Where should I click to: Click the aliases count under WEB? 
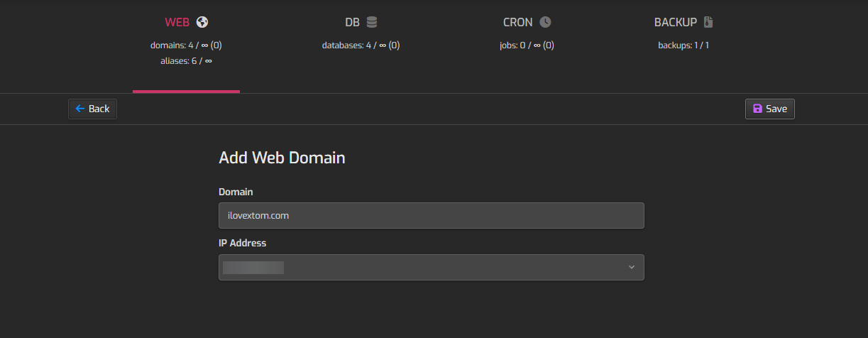pos(186,61)
